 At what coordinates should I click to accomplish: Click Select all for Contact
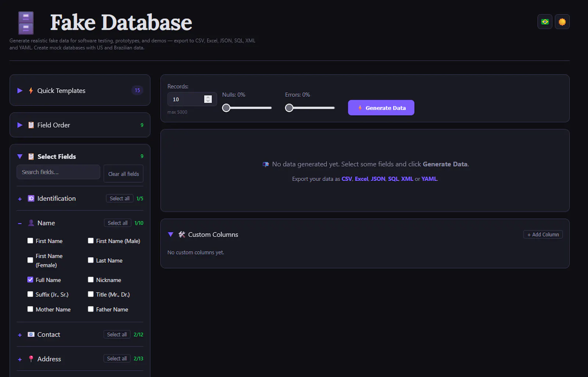point(117,334)
